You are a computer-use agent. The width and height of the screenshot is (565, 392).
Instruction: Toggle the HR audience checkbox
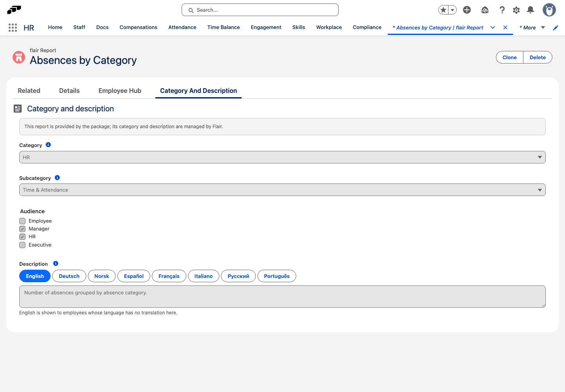coord(22,237)
